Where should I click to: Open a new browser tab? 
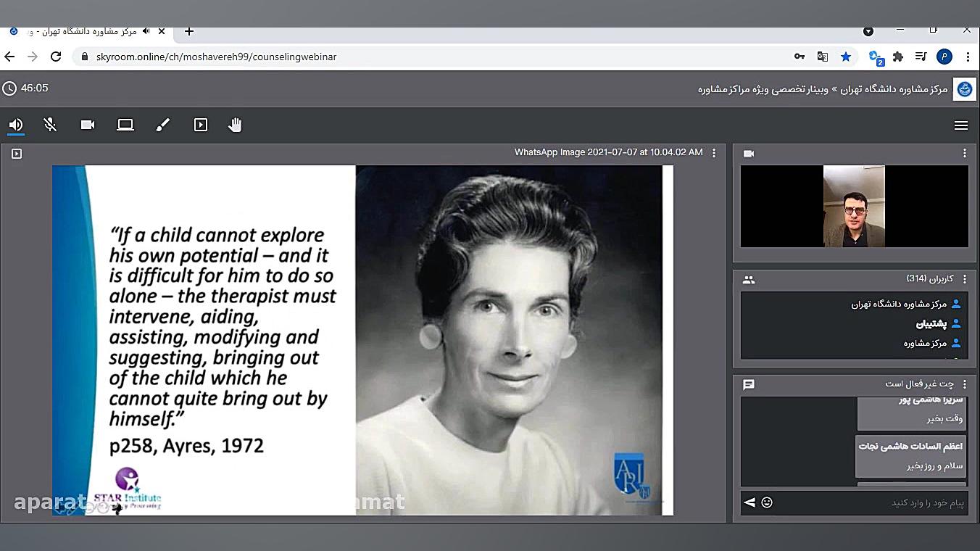tap(189, 31)
